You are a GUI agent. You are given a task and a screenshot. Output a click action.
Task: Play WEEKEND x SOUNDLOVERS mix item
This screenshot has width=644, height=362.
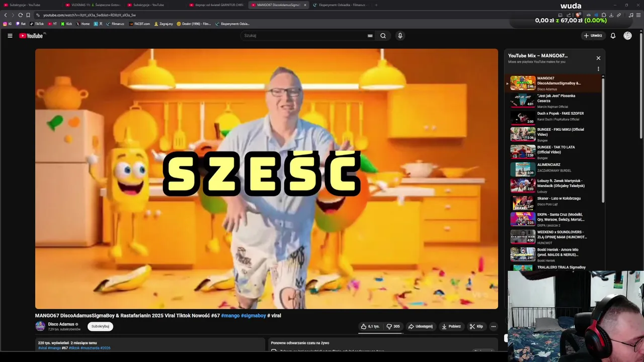(553, 236)
